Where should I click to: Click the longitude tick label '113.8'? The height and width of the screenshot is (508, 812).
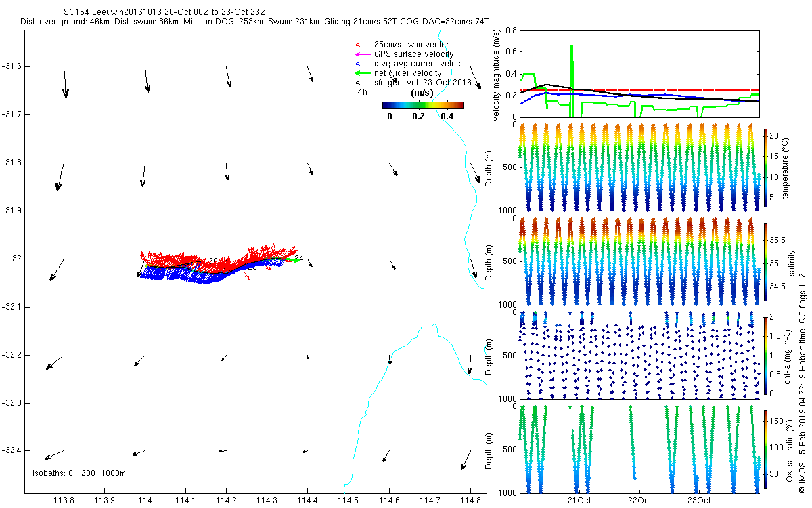(x=64, y=501)
